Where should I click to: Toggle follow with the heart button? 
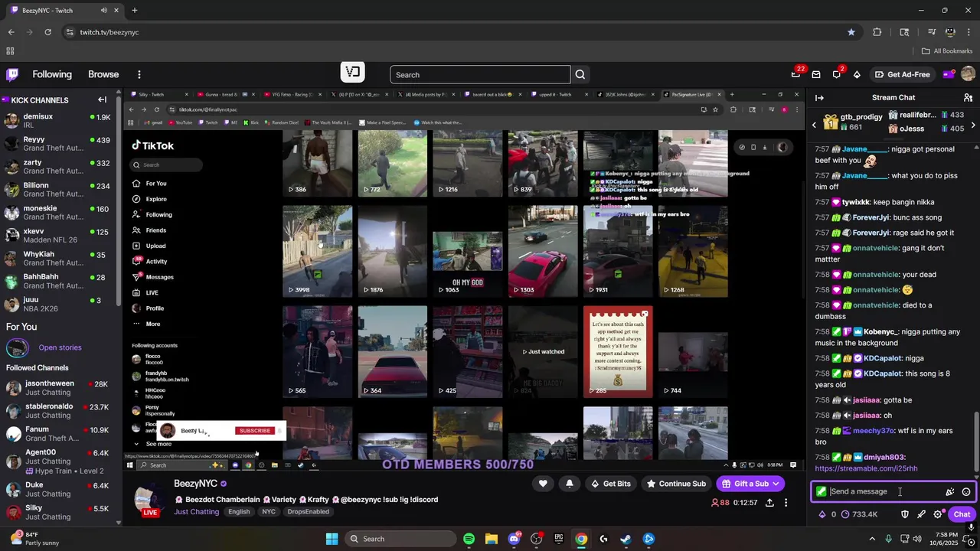click(x=543, y=484)
